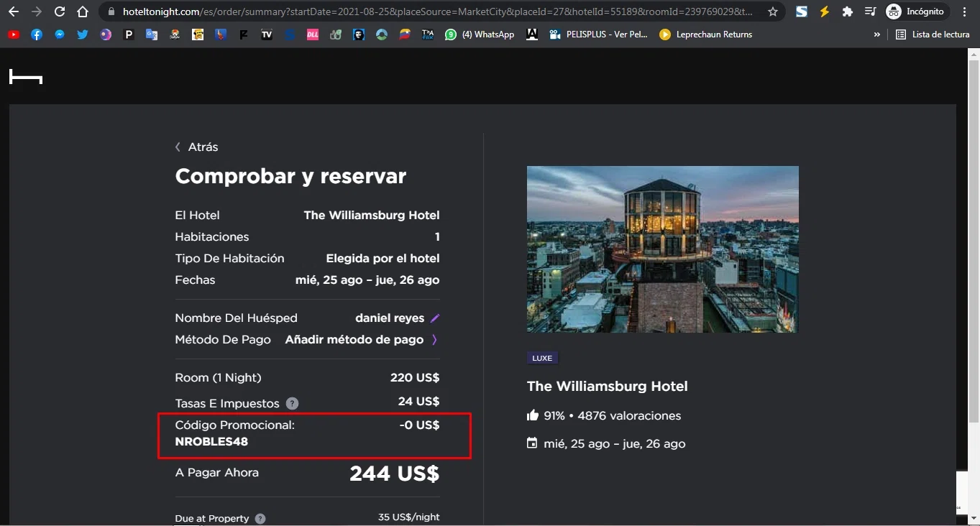The height and width of the screenshot is (526, 980).
Task: Open the Che Guevara portrait bookmark
Action: pos(359,34)
